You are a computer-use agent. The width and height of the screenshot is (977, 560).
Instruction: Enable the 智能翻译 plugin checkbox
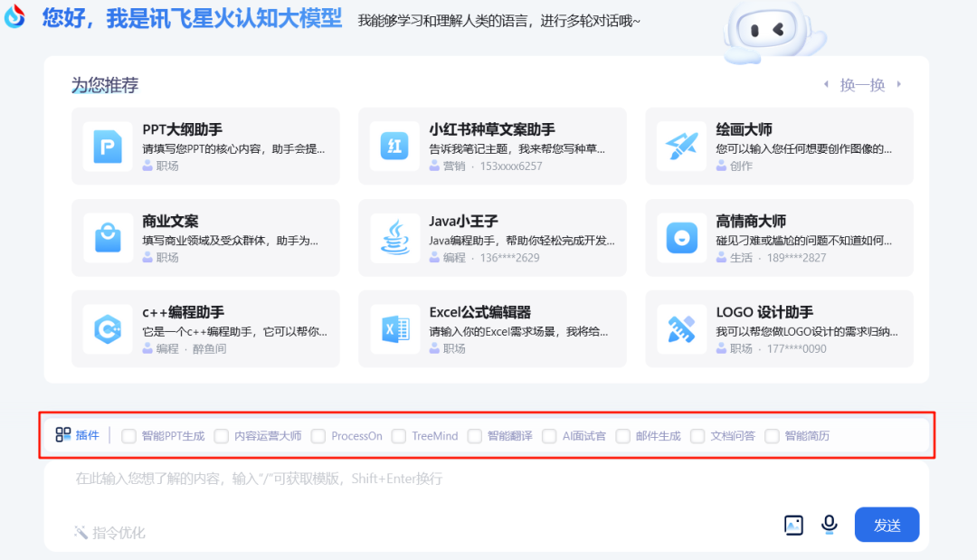tap(475, 436)
